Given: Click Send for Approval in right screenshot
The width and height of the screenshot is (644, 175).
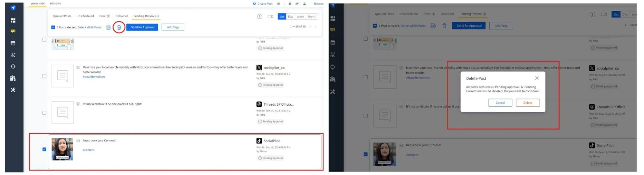Looking at the screenshot, I should (469, 26).
